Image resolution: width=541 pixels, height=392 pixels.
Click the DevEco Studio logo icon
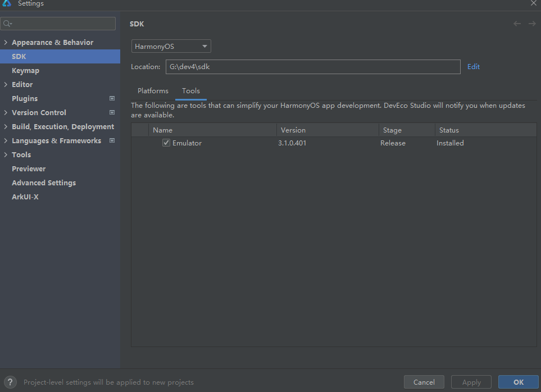(x=7, y=3)
